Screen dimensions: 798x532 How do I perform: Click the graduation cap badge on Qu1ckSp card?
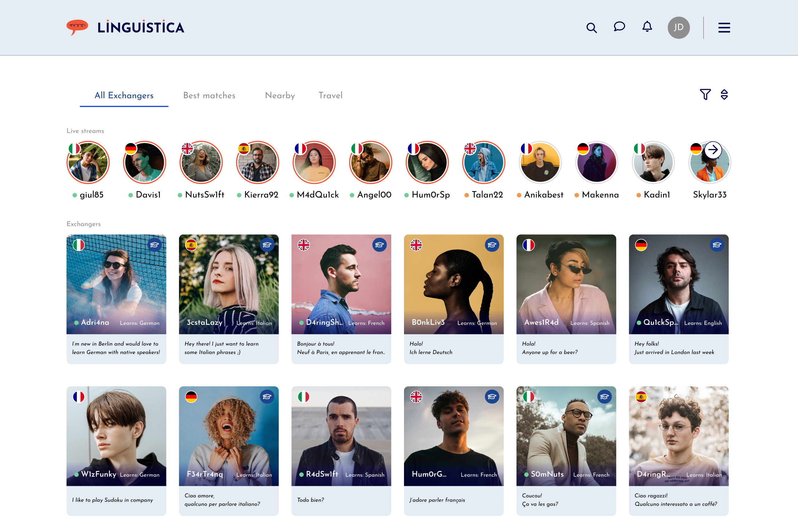pyautogui.click(x=717, y=245)
